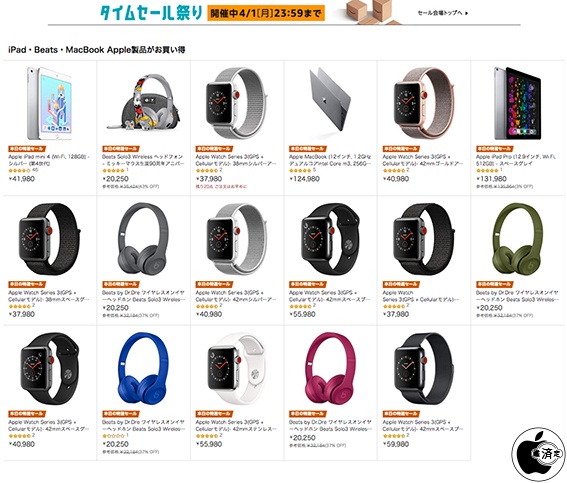
Task: Click the タイムセール祭り banner heading
Action: tap(151, 13)
